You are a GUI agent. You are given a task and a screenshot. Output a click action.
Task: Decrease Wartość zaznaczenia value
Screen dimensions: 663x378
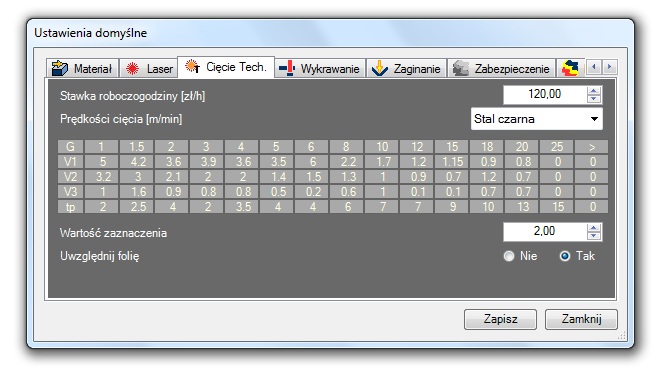click(594, 236)
